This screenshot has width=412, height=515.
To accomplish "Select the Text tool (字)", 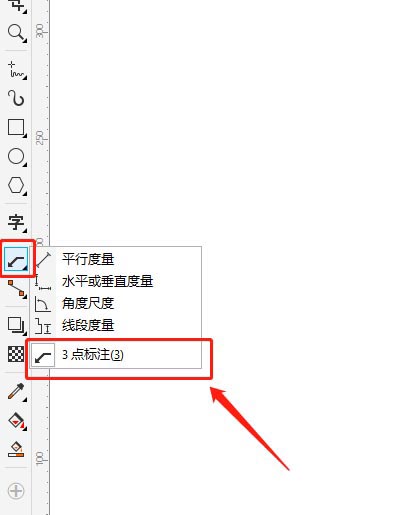I will pyautogui.click(x=16, y=223).
